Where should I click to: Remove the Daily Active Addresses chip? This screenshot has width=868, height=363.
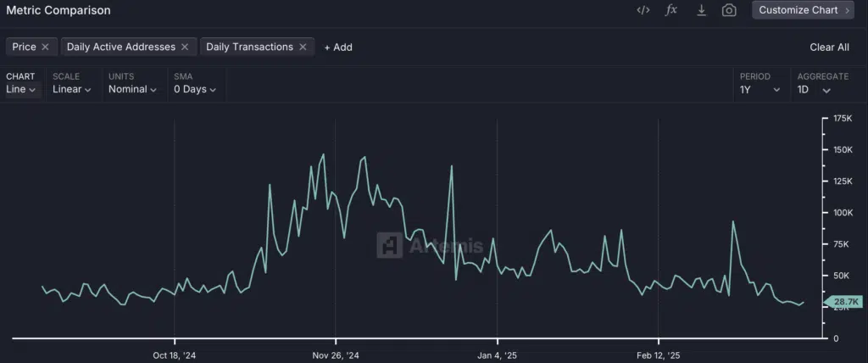click(x=186, y=47)
